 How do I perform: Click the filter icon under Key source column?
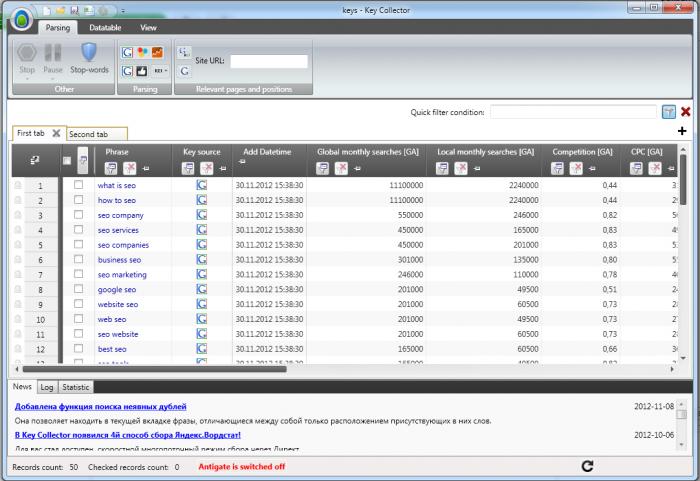[188, 168]
